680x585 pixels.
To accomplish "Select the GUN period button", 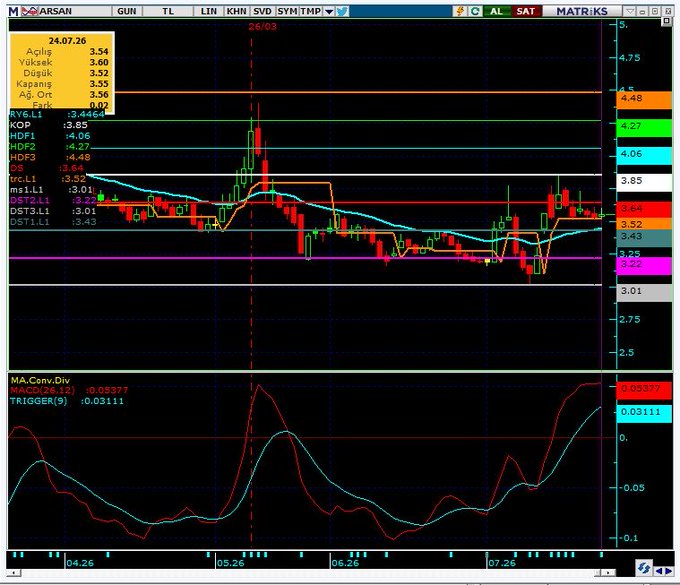I will 127,11.
